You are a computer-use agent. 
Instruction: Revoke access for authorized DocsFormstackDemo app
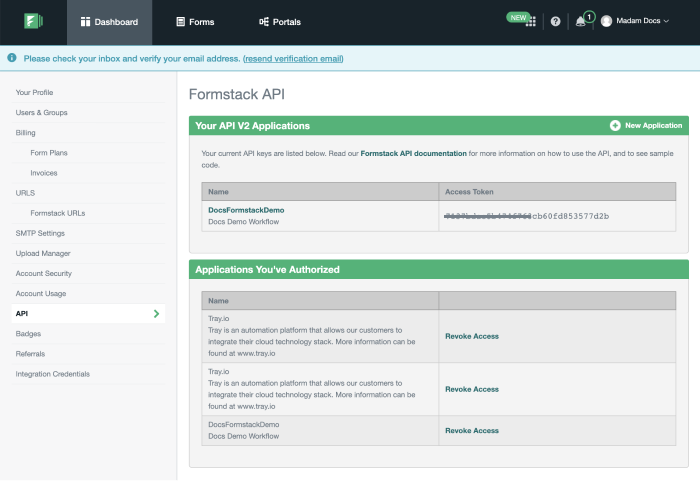tap(471, 430)
